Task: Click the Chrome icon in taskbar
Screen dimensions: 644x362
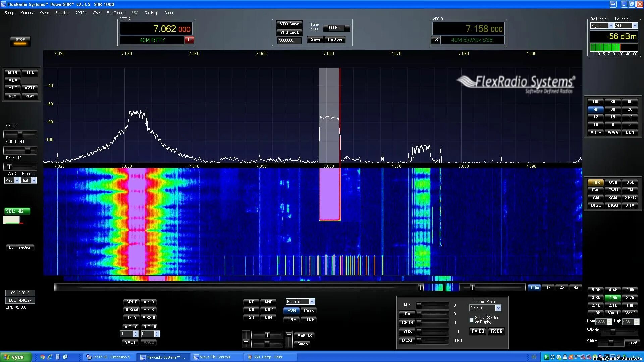Action: point(43,357)
